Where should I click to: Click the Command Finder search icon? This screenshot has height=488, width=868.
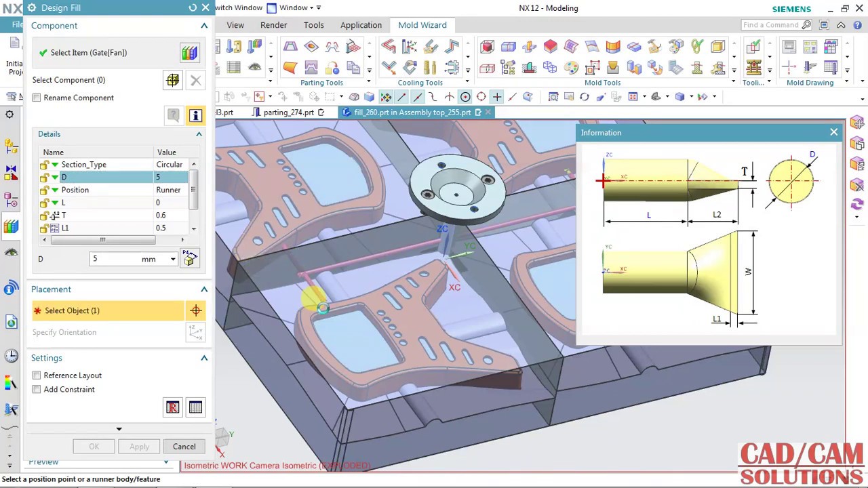click(806, 25)
